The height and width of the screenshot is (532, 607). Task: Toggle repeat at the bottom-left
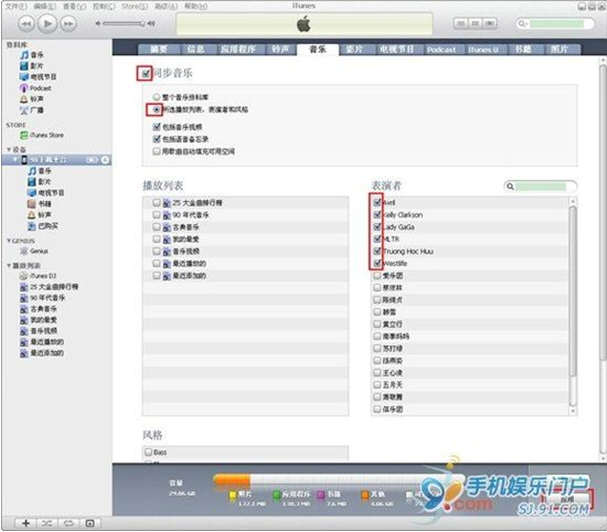click(68, 523)
